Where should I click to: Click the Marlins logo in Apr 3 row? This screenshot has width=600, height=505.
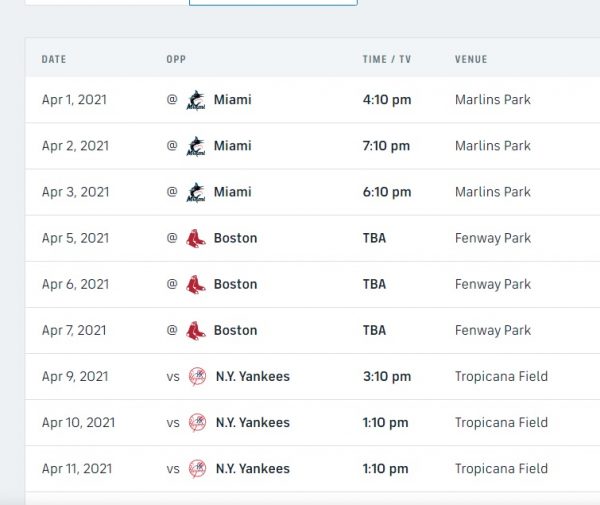coord(197,192)
